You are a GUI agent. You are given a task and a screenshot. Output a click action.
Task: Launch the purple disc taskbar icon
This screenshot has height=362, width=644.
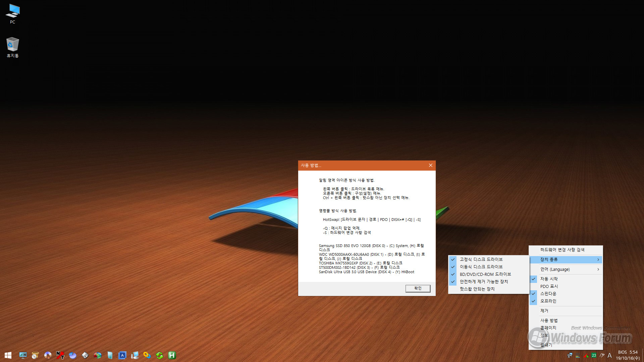pos(48,355)
